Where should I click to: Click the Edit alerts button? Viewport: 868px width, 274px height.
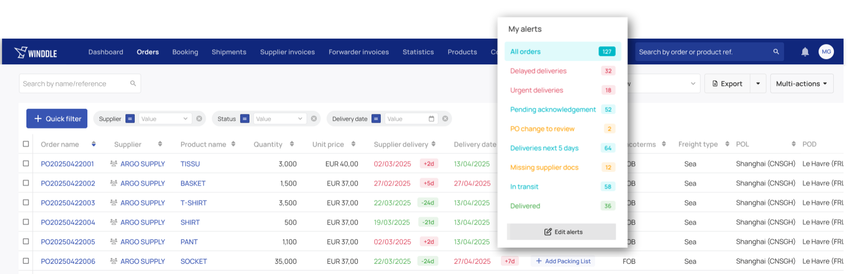(x=561, y=232)
